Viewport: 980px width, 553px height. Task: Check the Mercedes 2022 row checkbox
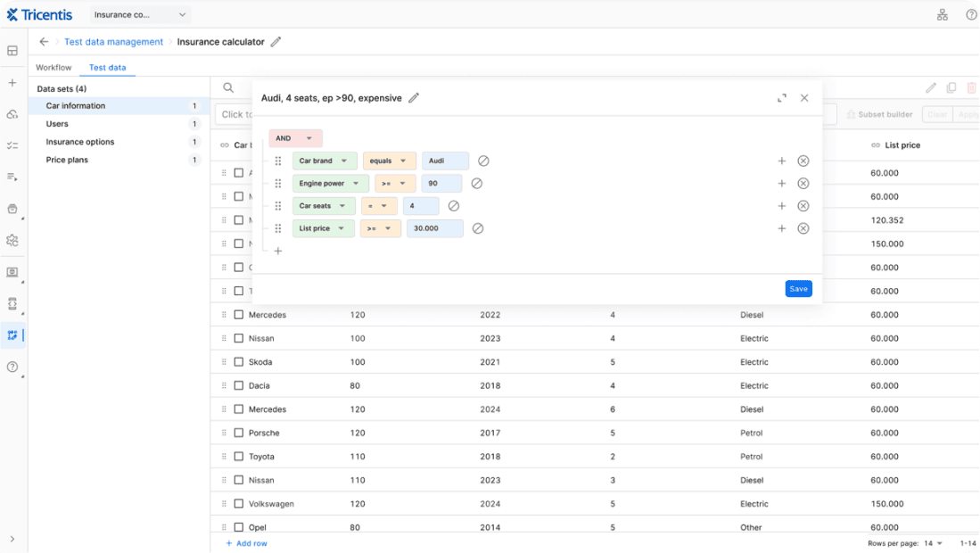[239, 315]
